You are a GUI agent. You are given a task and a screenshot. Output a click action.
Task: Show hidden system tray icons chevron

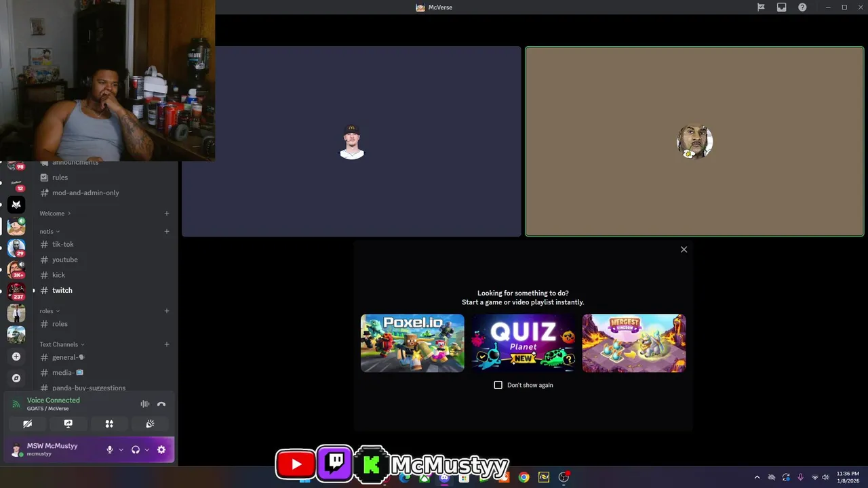(x=757, y=477)
